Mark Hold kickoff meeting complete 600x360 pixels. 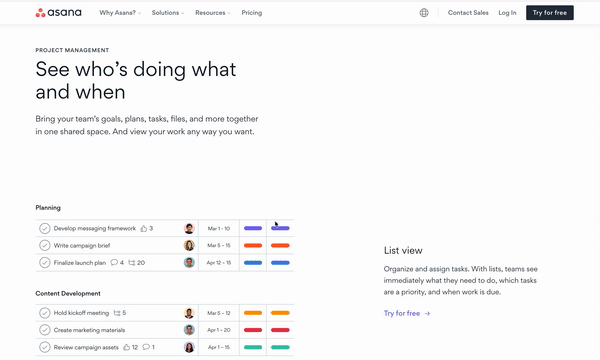click(45, 313)
